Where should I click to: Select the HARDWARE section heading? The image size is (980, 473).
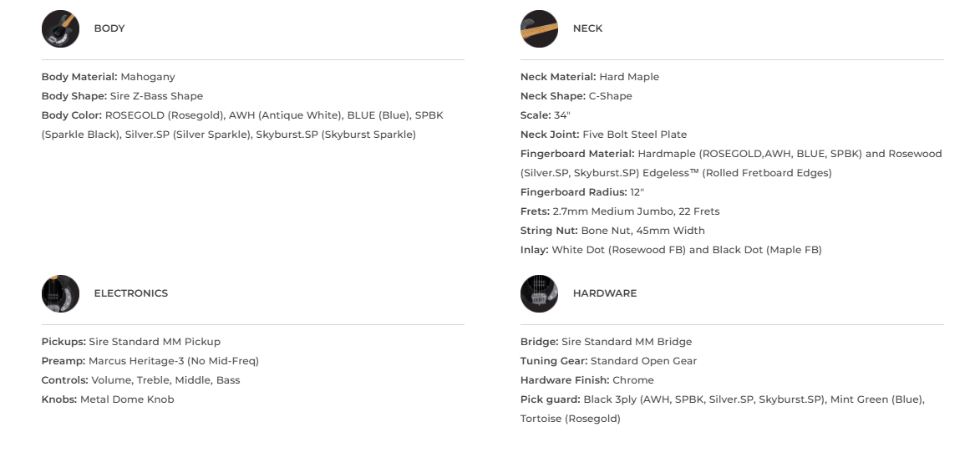tap(604, 293)
